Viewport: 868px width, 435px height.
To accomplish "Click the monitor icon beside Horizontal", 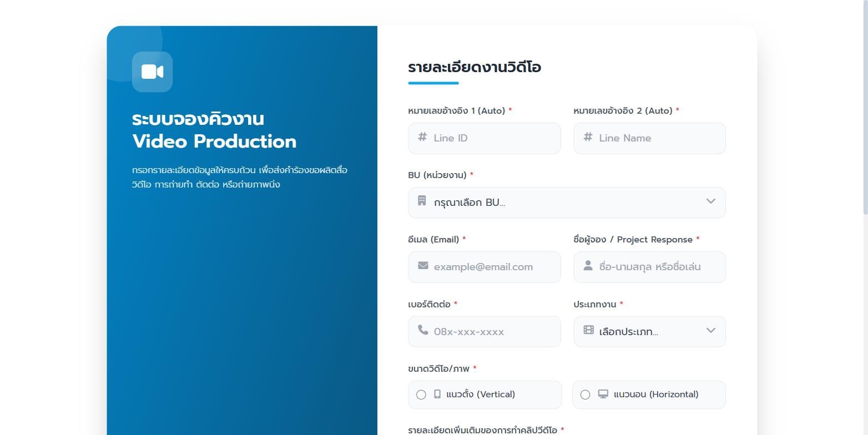I will point(603,394).
